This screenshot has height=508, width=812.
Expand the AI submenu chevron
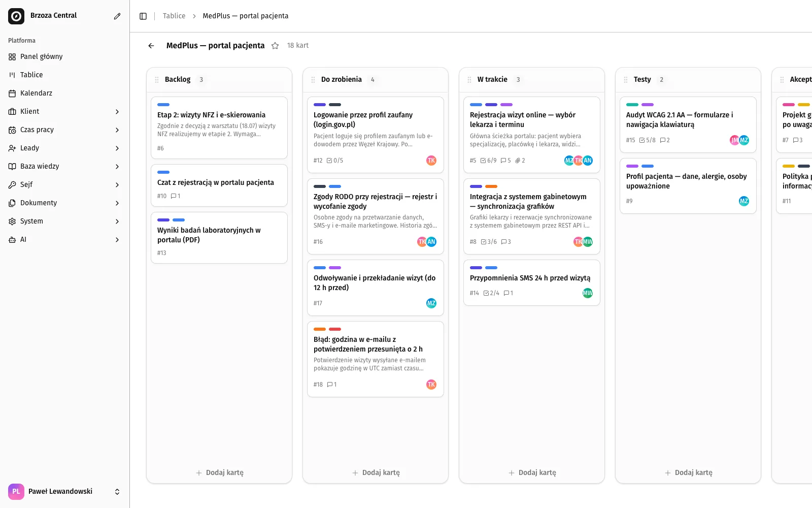click(x=117, y=240)
